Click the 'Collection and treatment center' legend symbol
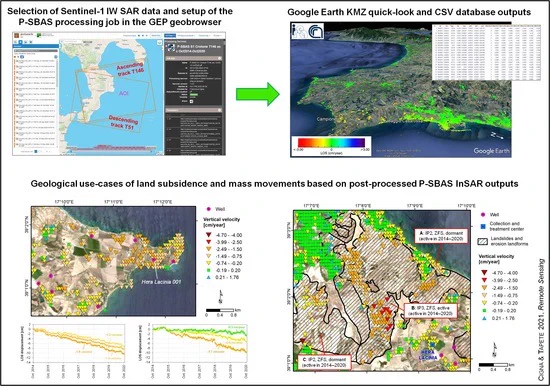Image resolution: width=550 pixels, height=386 pixels. click(x=483, y=226)
